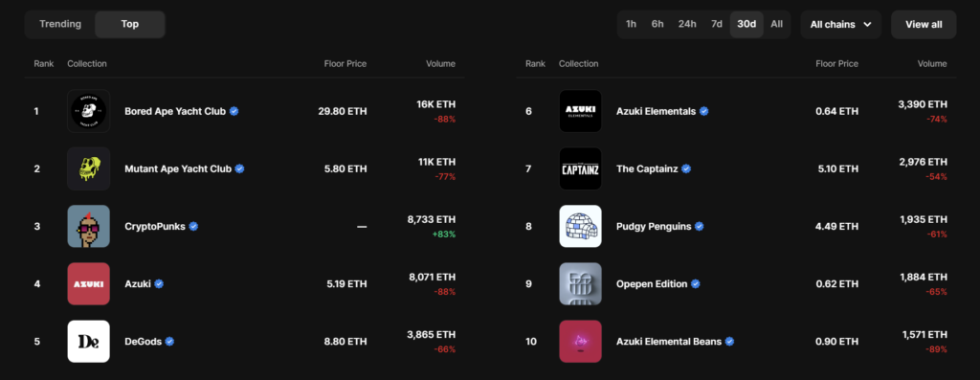980x380 pixels.
Task: Select the DeGods logo icon
Action: pos(89,342)
